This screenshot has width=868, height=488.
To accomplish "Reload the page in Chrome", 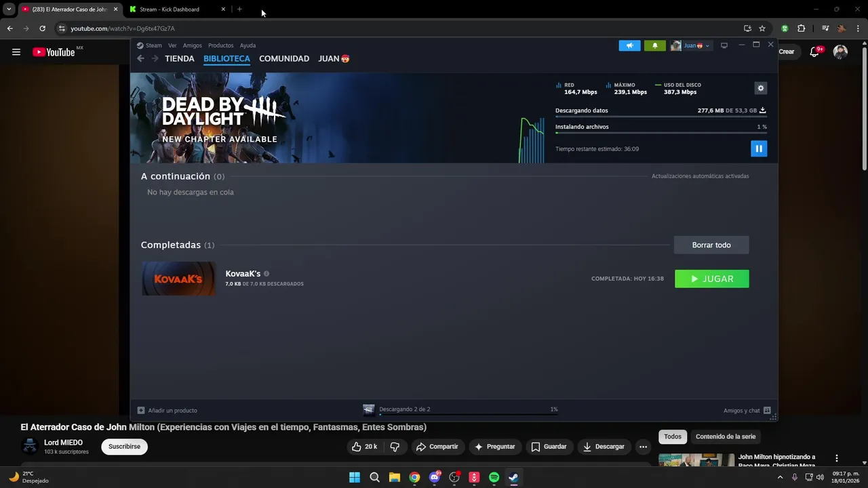I will coord(42,28).
